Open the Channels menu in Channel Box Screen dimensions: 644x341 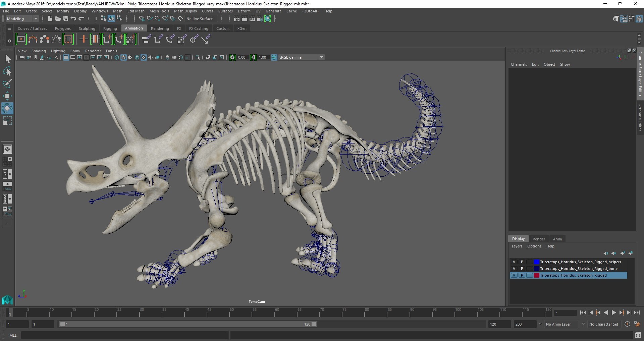[x=519, y=64]
